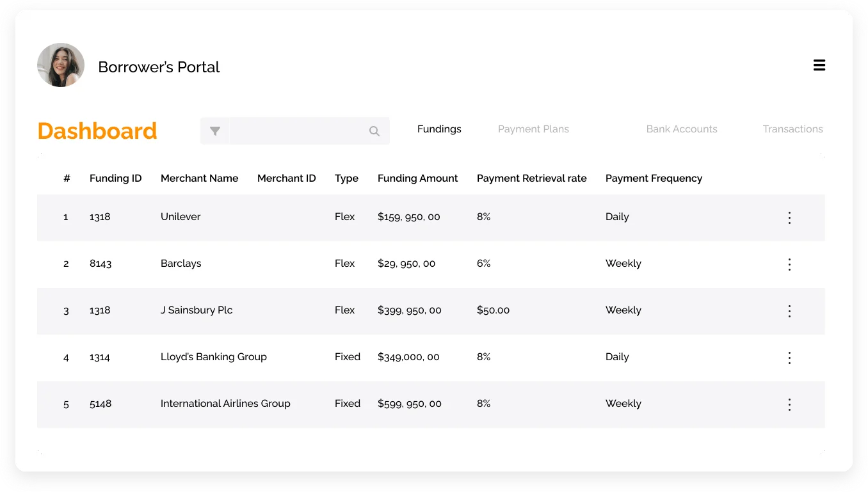Open the J Sainsbury Plc row's options menu
868x492 pixels.
click(x=789, y=311)
